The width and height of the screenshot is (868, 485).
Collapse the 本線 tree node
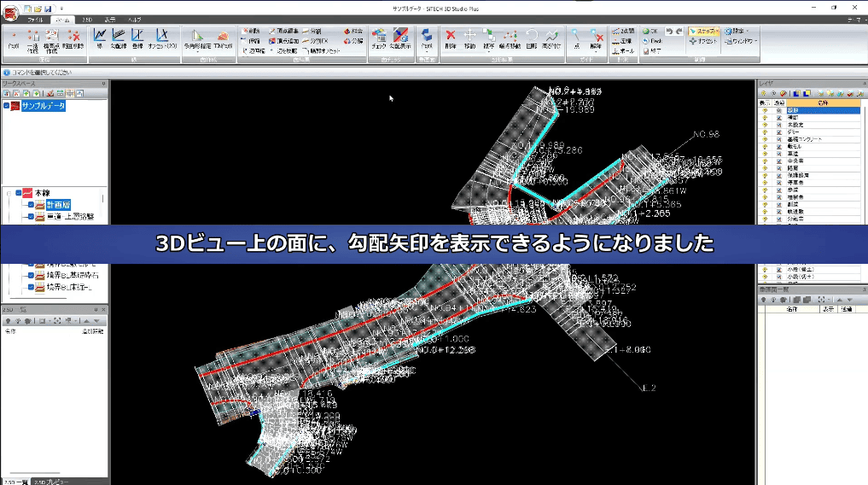pyautogui.click(x=9, y=193)
